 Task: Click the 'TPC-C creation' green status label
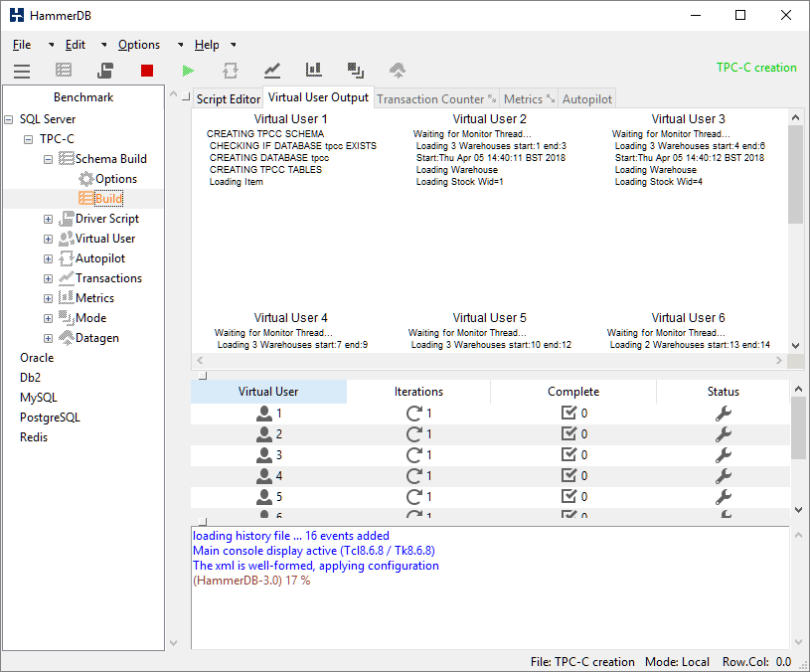[x=756, y=68]
